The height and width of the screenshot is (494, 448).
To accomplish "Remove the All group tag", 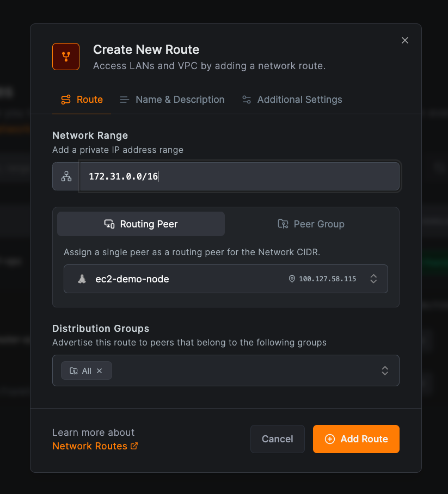I will tap(99, 370).
